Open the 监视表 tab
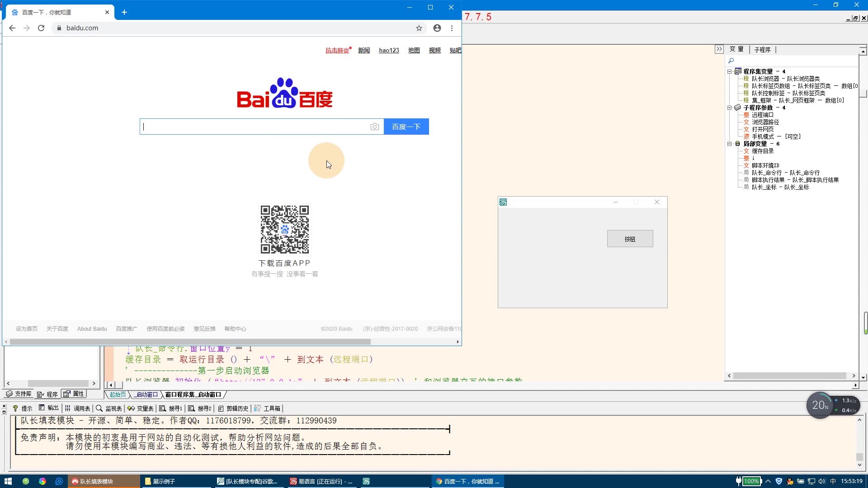Image resolution: width=868 pixels, height=488 pixels. click(x=109, y=408)
